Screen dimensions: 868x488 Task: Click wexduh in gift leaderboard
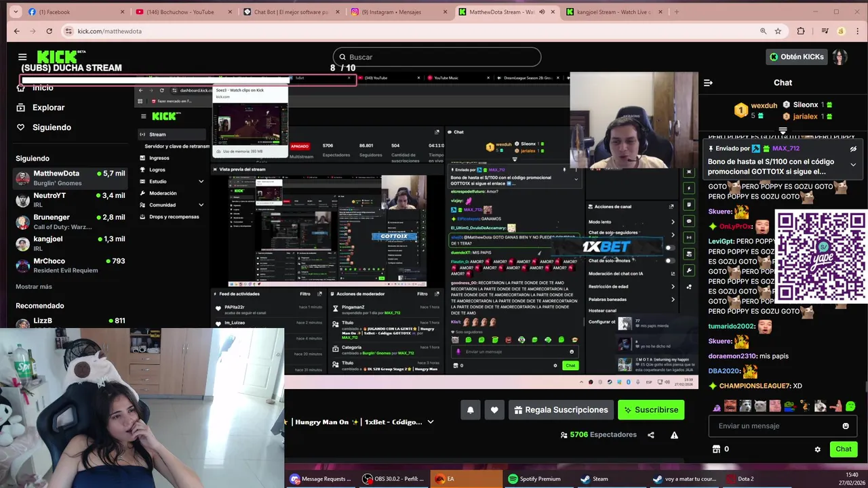click(x=764, y=106)
